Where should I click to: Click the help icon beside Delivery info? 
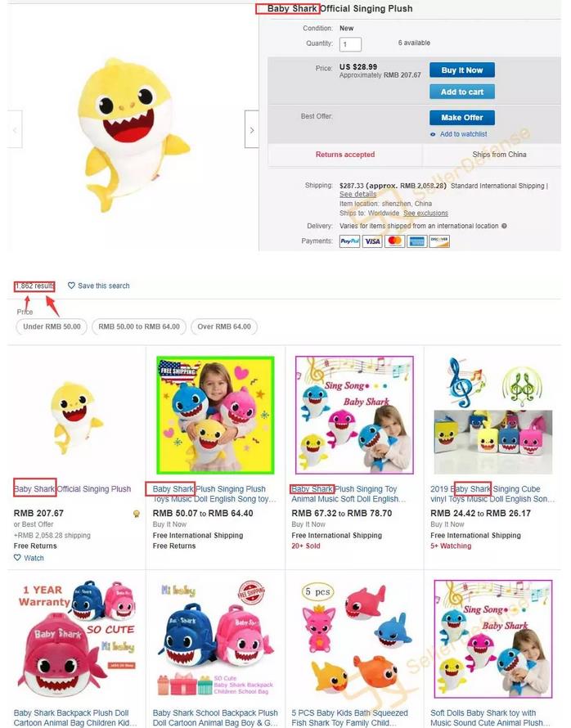504,226
